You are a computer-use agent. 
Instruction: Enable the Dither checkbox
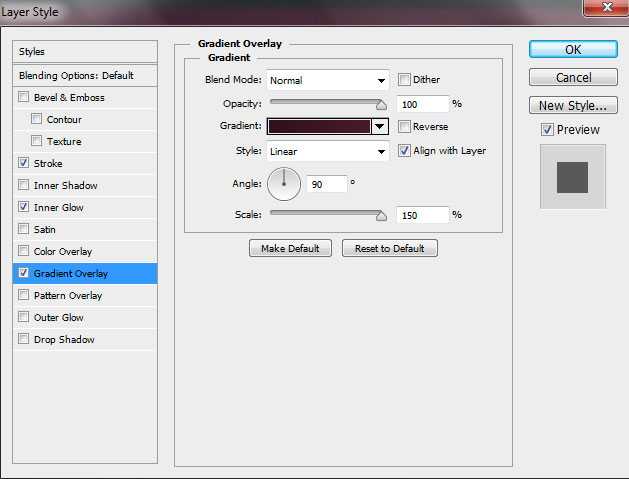click(404, 80)
